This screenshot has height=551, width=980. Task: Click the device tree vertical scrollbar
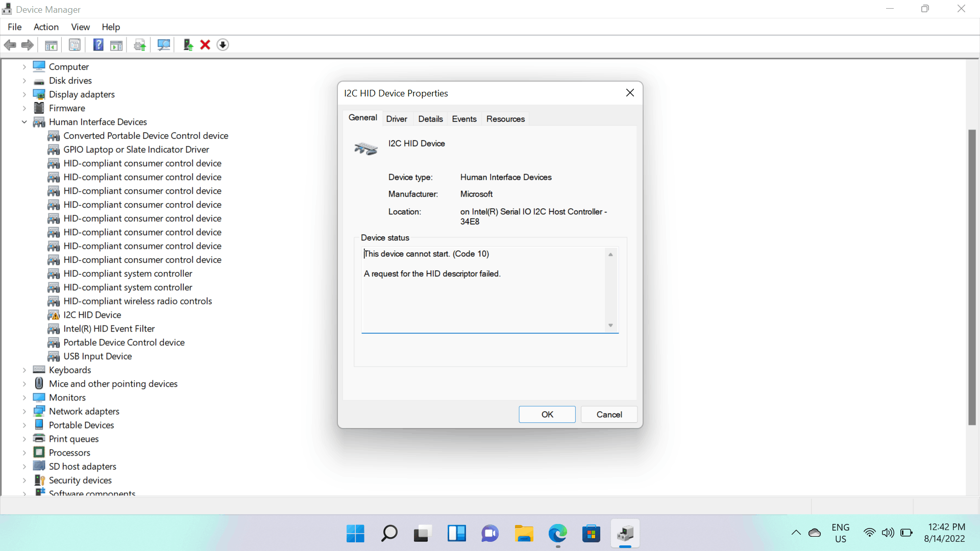coord(972,277)
